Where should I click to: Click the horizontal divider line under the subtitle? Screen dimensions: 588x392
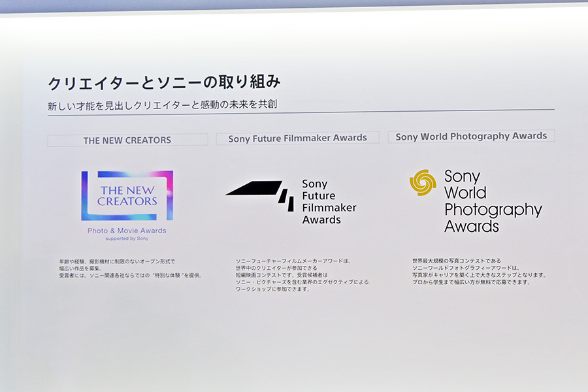[301, 113]
